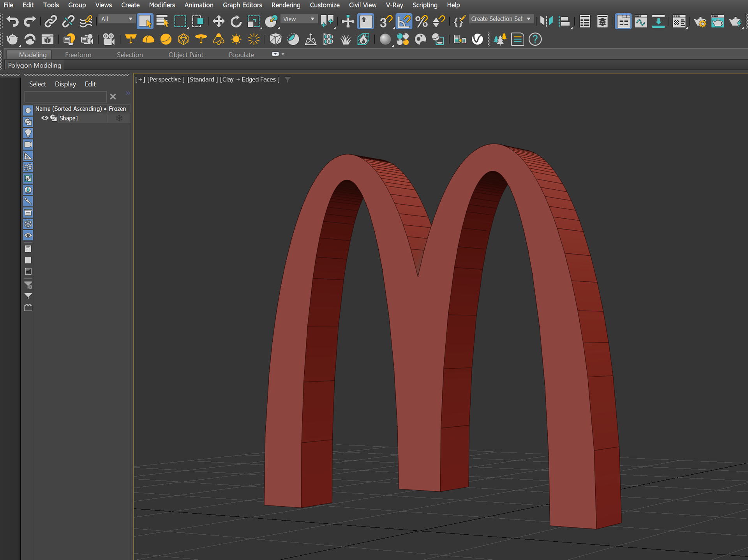This screenshot has height=560, width=748.
Task: Click the scene explorer search field
Action: 65,96
